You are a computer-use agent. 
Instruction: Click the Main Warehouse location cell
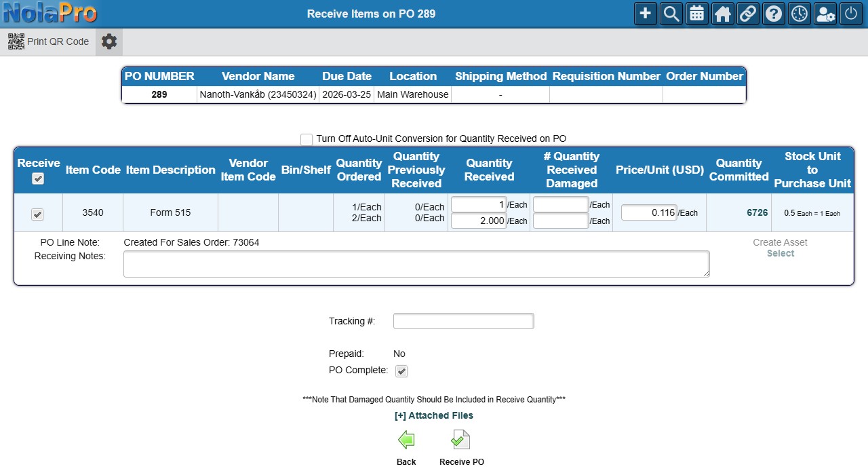(413, 95)
